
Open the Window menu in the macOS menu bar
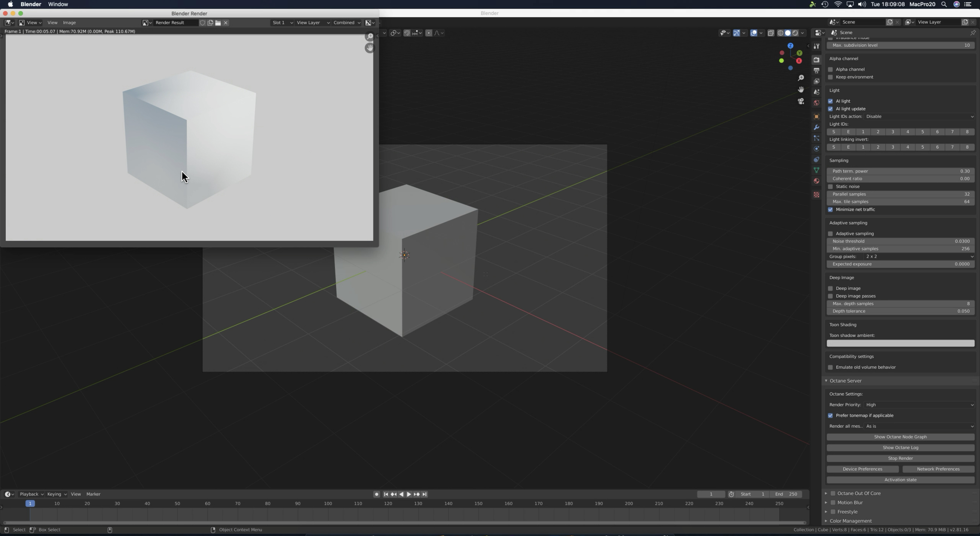click(x=58, y=4)
